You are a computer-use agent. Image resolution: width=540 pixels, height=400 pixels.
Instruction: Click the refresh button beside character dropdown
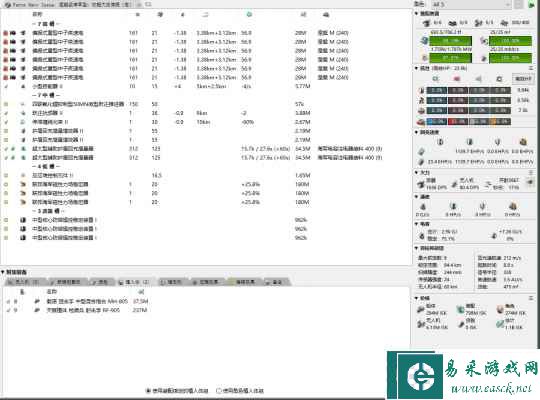click(519, 4)
